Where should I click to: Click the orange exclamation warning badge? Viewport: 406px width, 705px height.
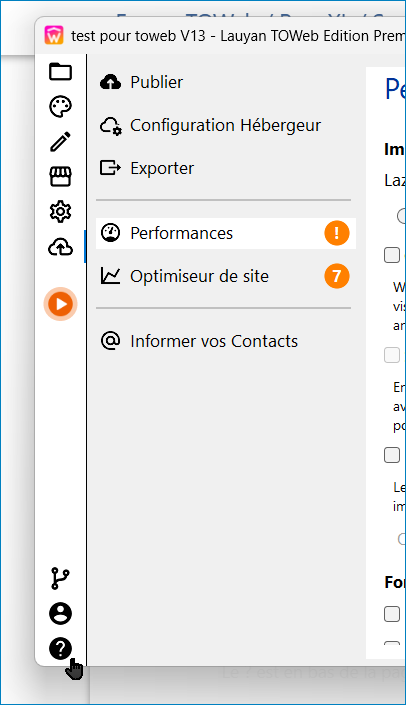point(337,233)
